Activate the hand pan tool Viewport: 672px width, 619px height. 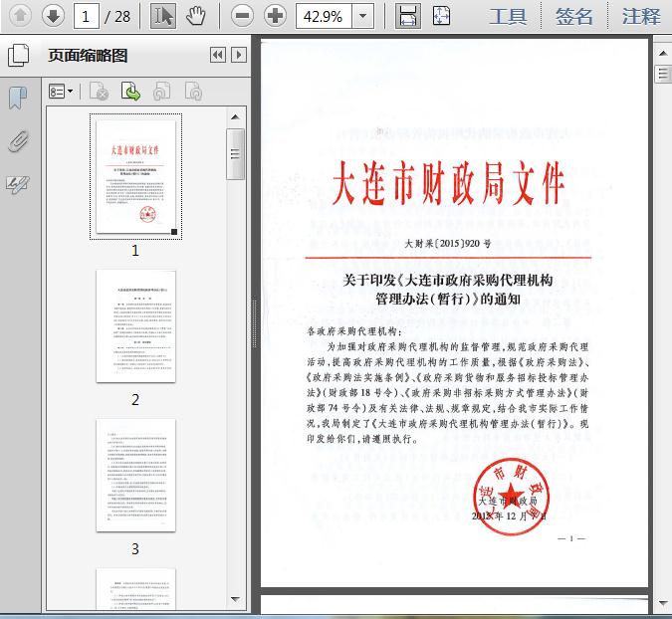click(196, 16)
